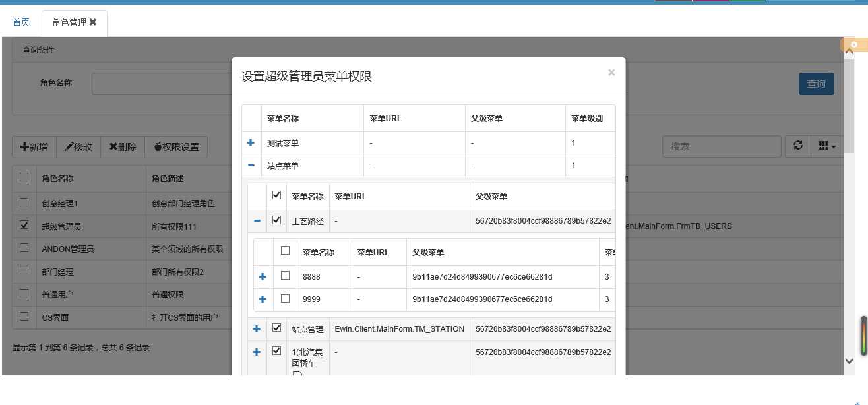
Task: Click the page scrollbar down arrow
Action: click(850, 360)
